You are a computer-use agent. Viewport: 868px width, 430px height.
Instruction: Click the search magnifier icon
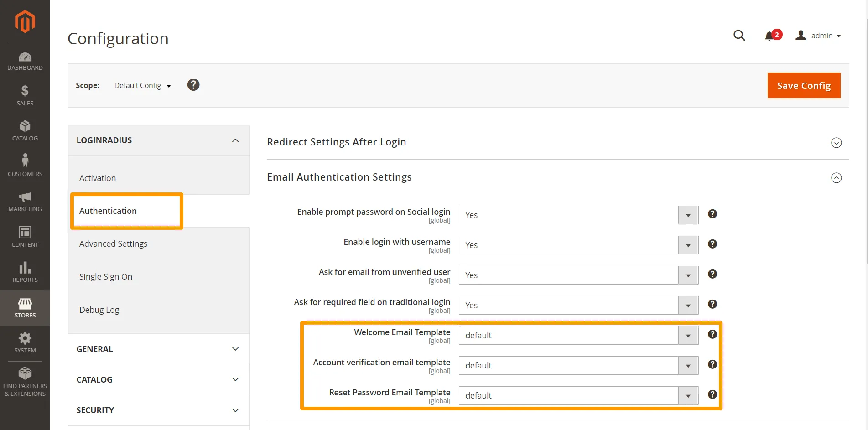739,36
